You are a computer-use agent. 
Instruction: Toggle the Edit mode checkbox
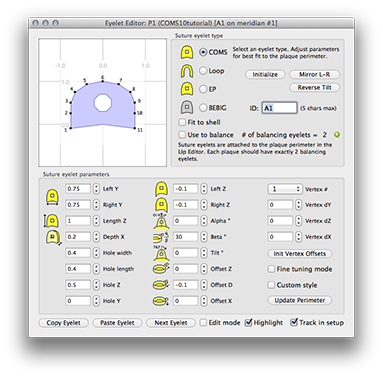[x=203, y=323]
